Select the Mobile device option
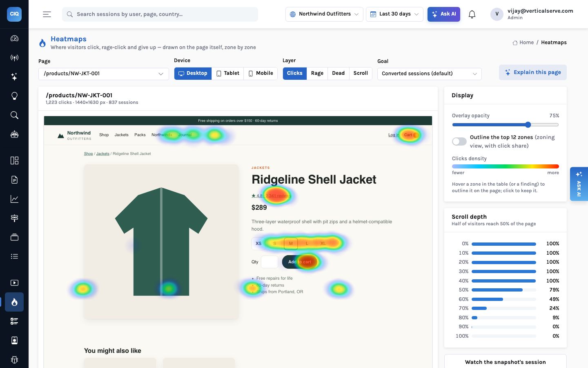The height and width of the screenshot is (368, 588). coord(261,73)
